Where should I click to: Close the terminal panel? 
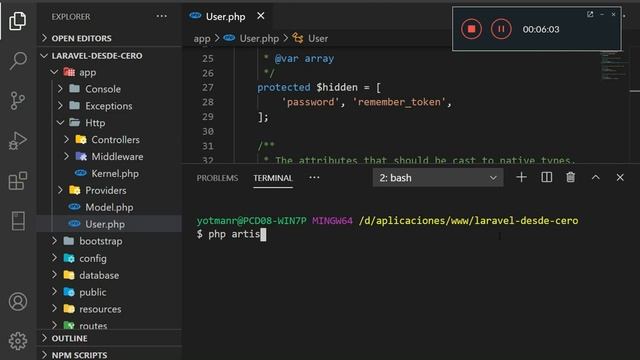(x=620, y=178)
